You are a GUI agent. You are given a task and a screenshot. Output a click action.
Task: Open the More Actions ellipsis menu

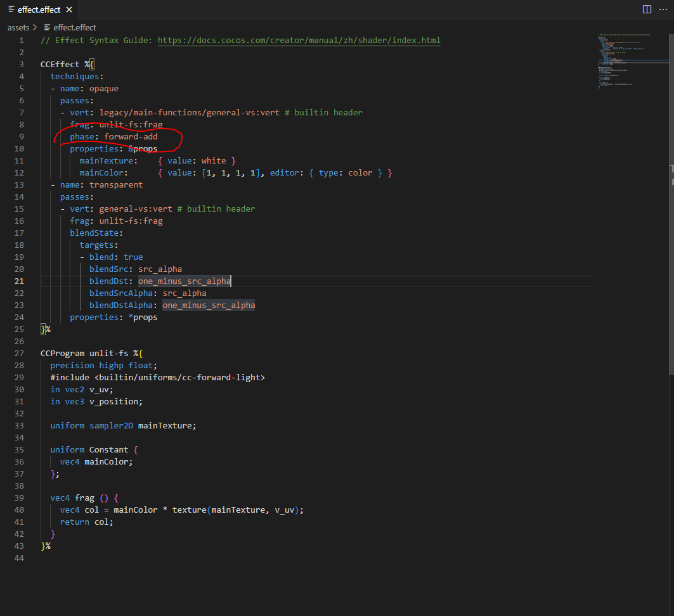663,10
